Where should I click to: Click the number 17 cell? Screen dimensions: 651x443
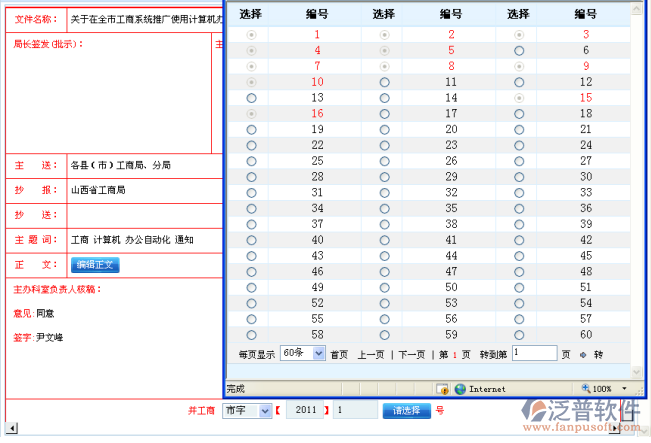pos(451,113)
